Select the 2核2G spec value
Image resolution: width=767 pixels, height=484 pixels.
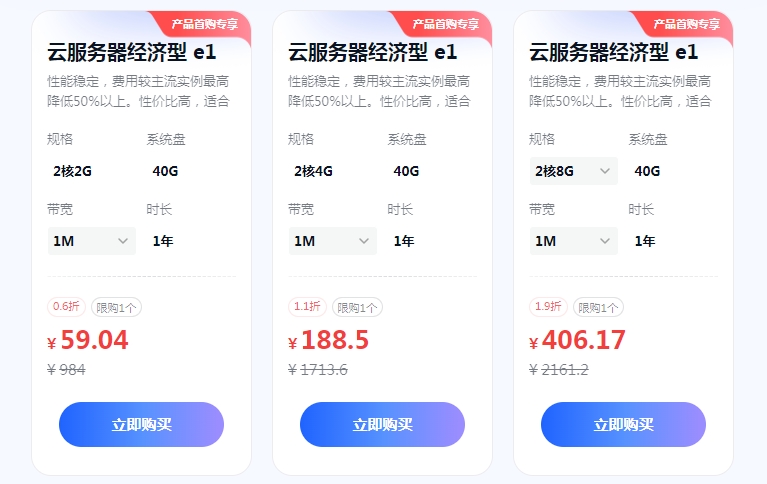[73, 171]
